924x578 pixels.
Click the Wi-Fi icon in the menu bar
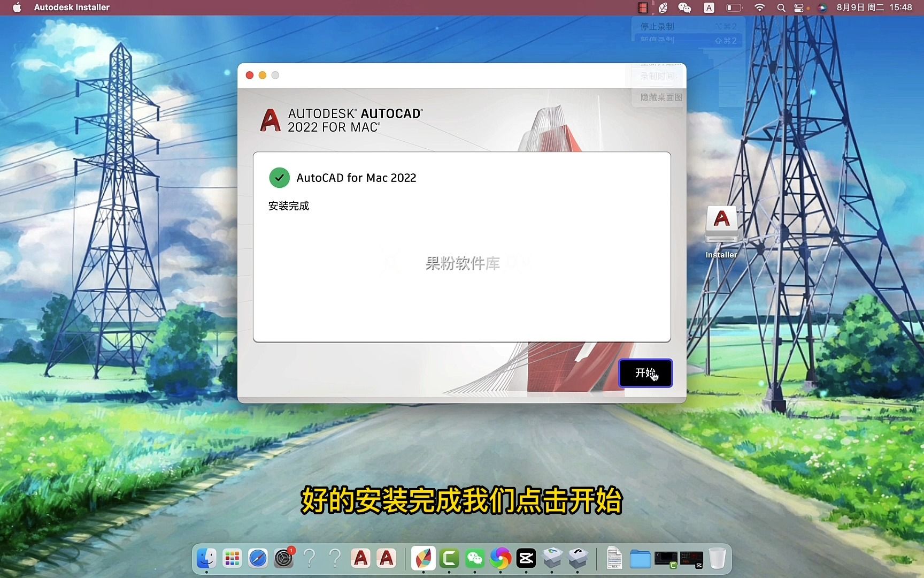click(x=759, y=7)
